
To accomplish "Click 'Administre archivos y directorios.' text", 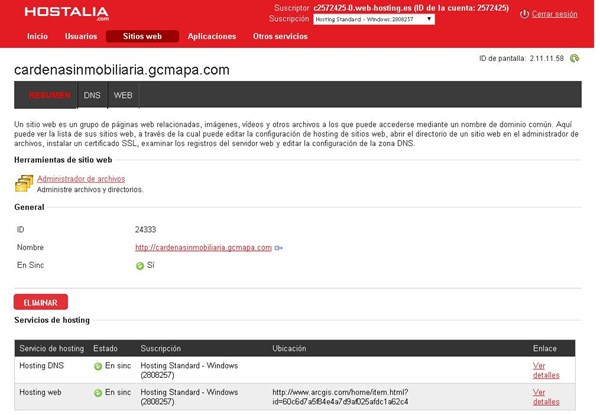I will coord(90,190).
